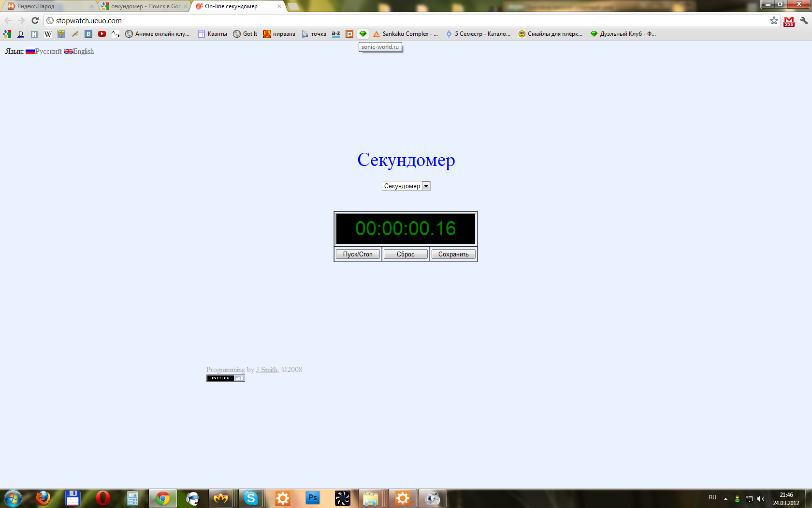Viewport: 812px width, 508px height.
Task: Open the 5 Семестр bookmark
Action: coord(478,34)
